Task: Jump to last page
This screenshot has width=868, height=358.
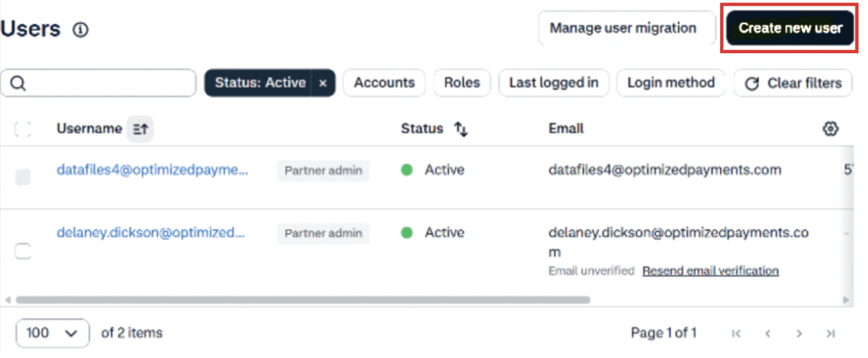Action: [x=831, y=334]
